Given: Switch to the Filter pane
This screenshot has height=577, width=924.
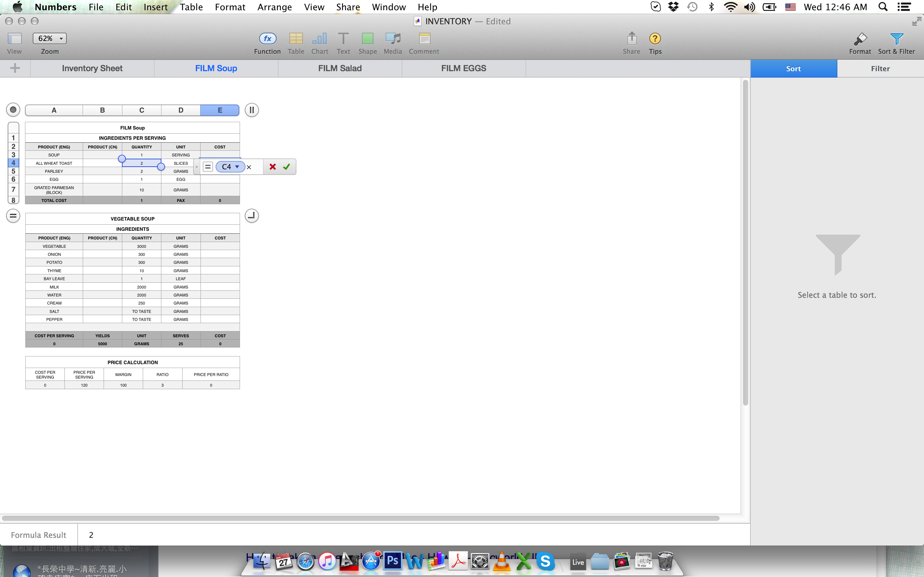Looking at the screenshot, I should pos(880,69).
